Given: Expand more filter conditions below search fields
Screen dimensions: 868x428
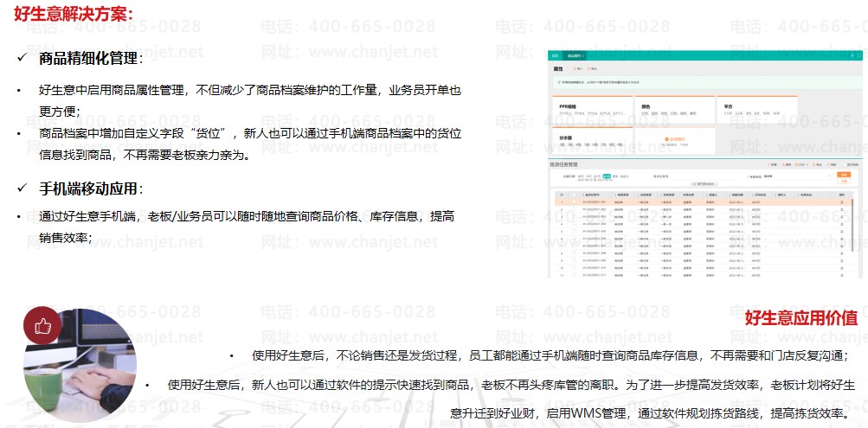Looking at the screenshot, I should 704,184.
